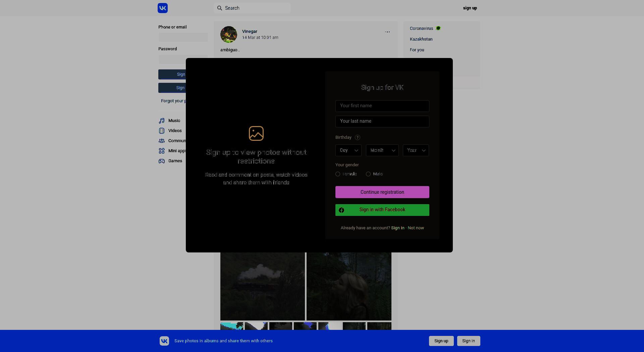The height and width of the screenshot is (352, 644).
Task: Click Sign in in bottom banner
Action: tap(469, 341)
